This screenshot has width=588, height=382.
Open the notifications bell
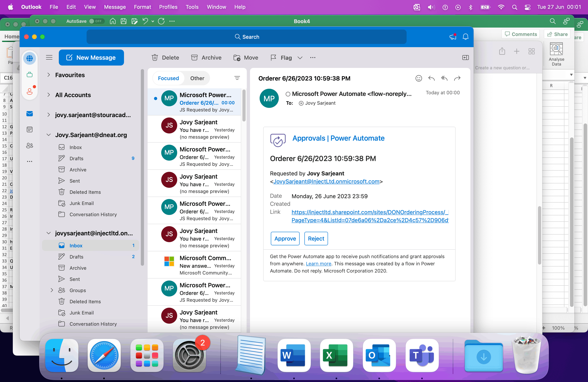(x=465, y=37)
